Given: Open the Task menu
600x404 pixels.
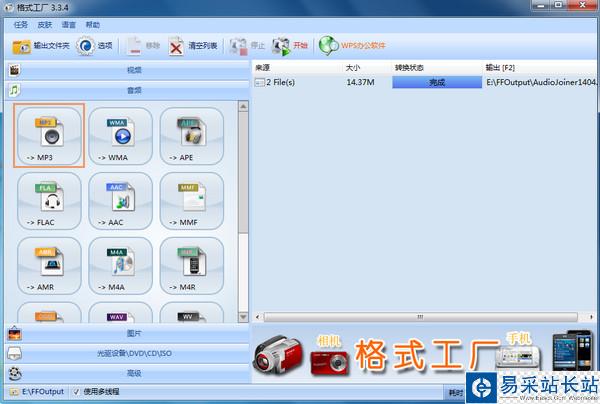Looking at the screenshot, I should coord(21,25).
